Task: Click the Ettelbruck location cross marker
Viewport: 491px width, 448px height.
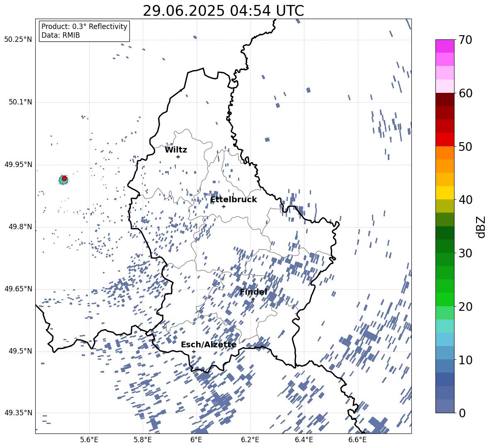Action: point(224,206)
